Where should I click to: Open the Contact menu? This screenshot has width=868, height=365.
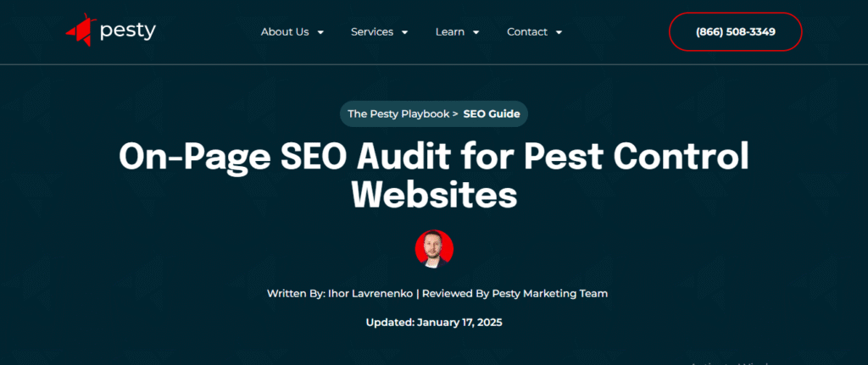point(527,32)
